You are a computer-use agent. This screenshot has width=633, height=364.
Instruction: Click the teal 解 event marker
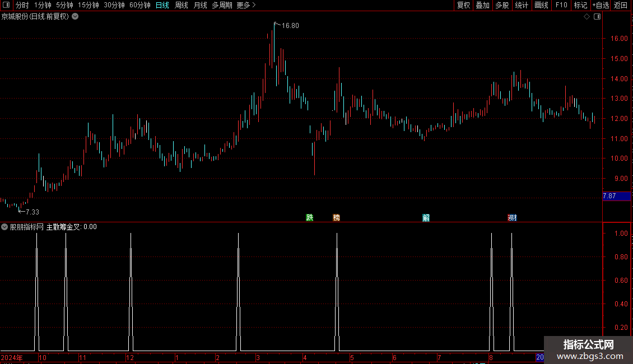coord(426,217)
